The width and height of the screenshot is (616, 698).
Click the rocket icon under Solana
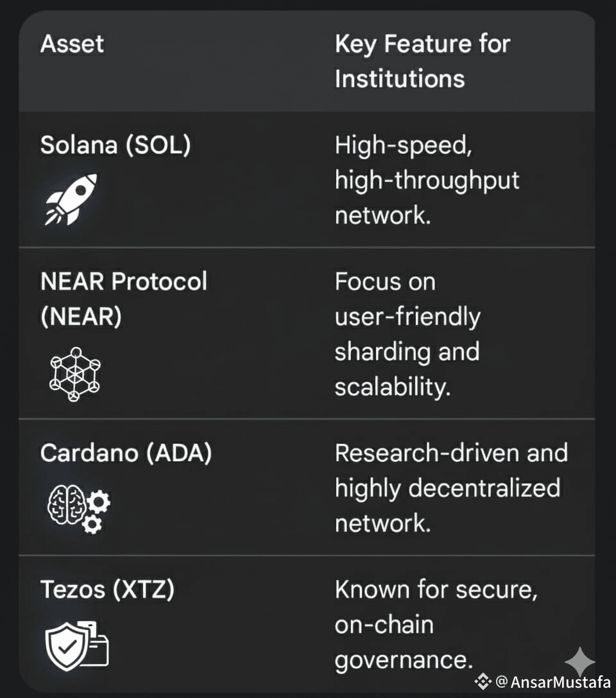[71, 199]
